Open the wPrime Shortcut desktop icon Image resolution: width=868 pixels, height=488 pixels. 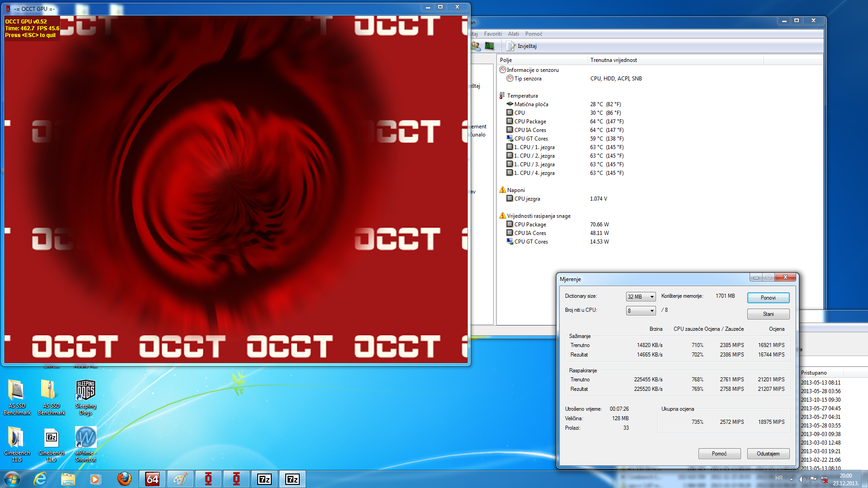(85, 445)
